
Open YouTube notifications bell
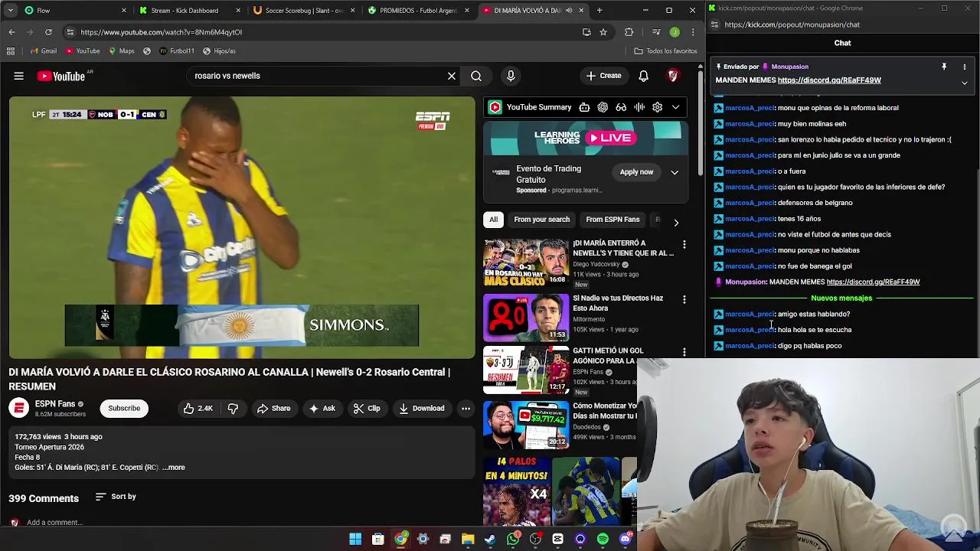click(644, 76)
